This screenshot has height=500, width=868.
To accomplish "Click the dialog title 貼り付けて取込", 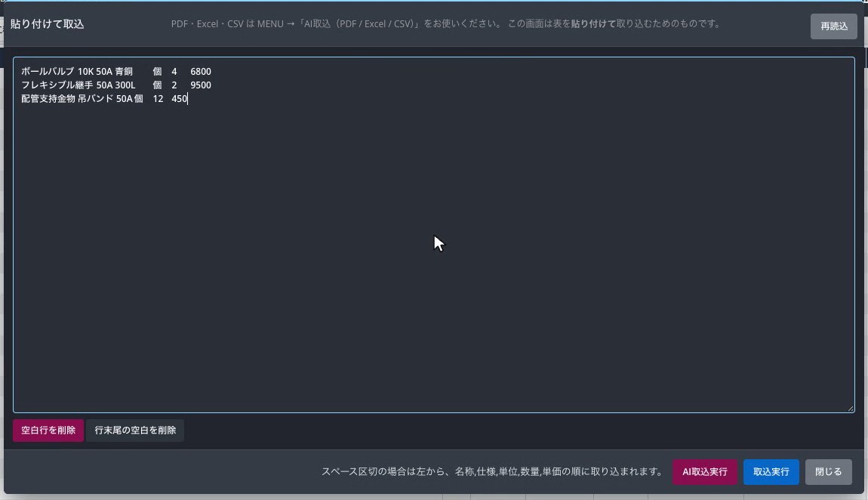I will point(47,24).
